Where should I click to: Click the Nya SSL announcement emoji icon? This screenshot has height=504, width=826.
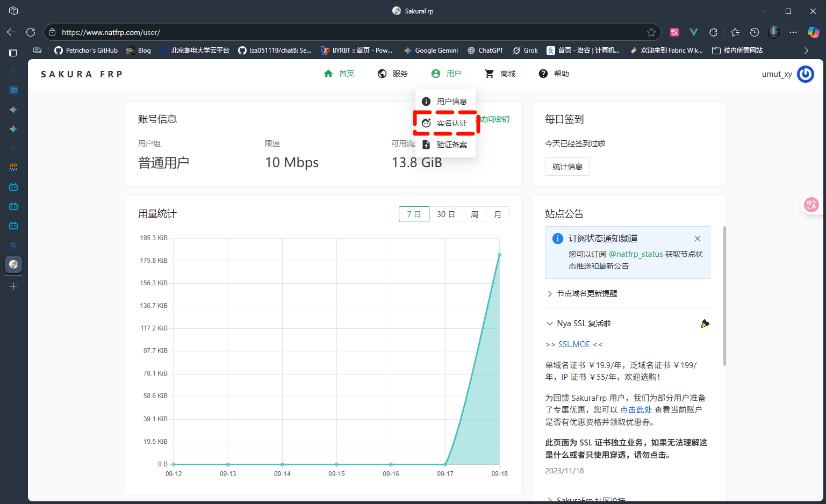tap(705, 323)
